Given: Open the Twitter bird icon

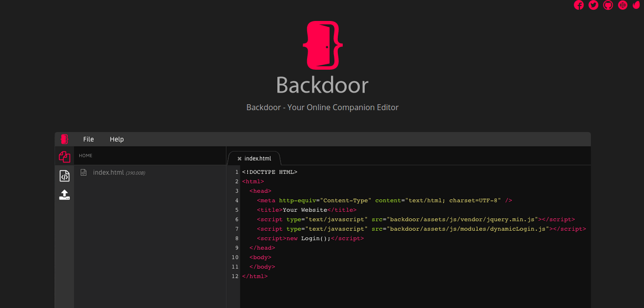Looking at the screenshot, I should (x=593, y=5).
